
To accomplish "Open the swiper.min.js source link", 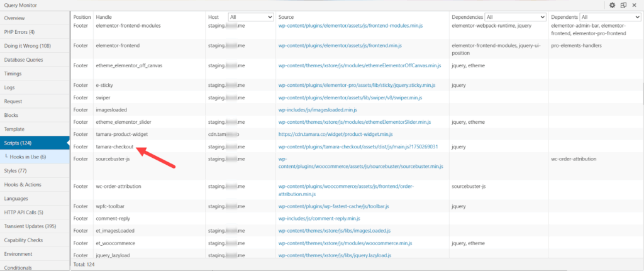I will coord(350,98).
